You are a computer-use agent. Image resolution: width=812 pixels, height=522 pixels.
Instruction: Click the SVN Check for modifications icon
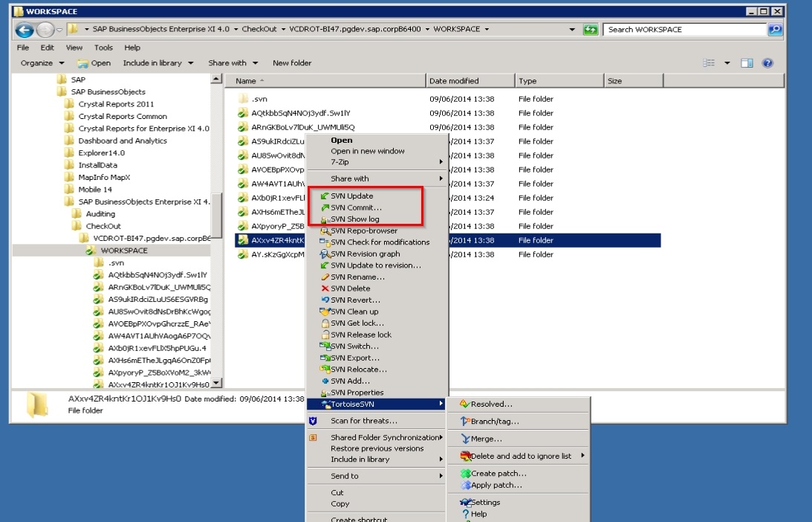click(x=325, y=242)
